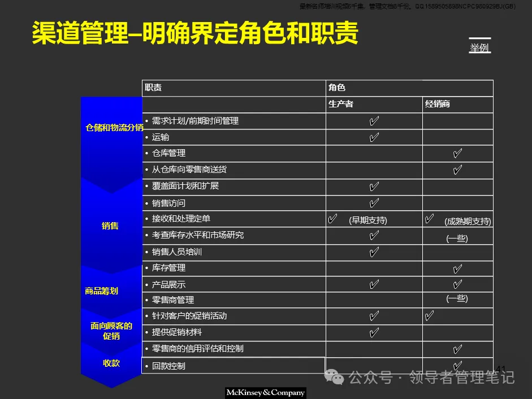This screenshot has height=399, width=532.
Task: Click the checkmark beside (成熟期支持)
Action: pos(429,219)
